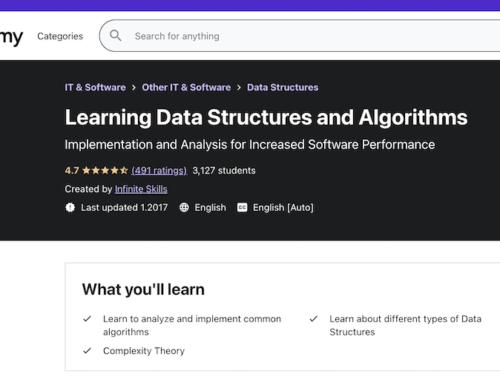500x383 pixels.
Task: Click the chevron after IT & Software
Action: pos(134,88)
